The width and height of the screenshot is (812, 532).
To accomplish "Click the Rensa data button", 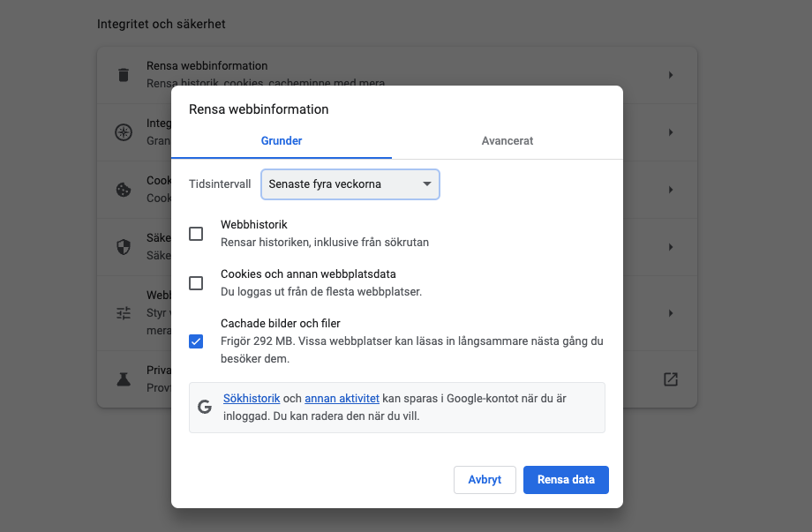I will point(566,480).
